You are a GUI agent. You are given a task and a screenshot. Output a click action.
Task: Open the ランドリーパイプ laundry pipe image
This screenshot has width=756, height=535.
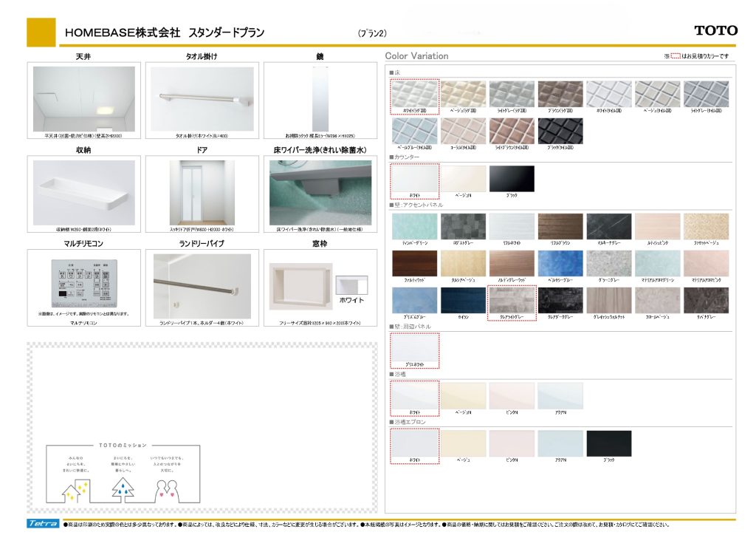pyautogui.click(x=202, y=287)
